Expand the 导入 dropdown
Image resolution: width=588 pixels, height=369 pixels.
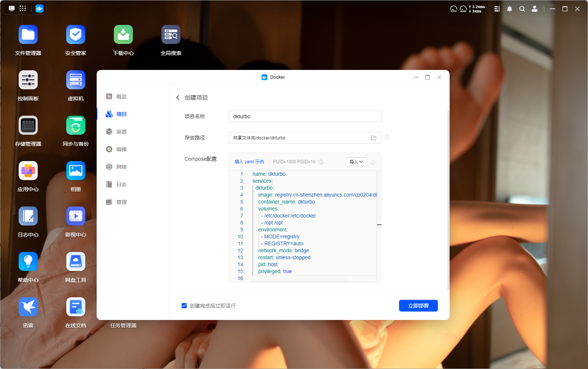pos(357,162)
